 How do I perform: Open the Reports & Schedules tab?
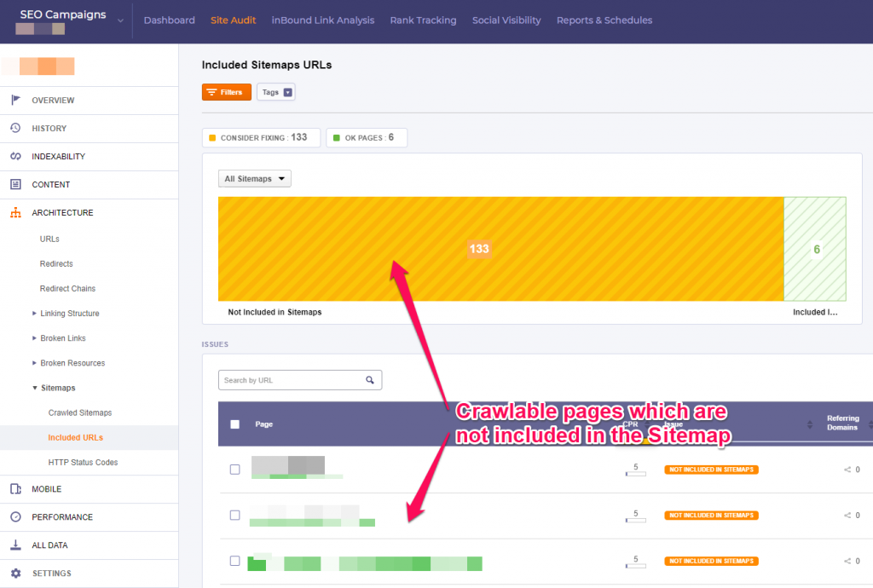[604, 20]
